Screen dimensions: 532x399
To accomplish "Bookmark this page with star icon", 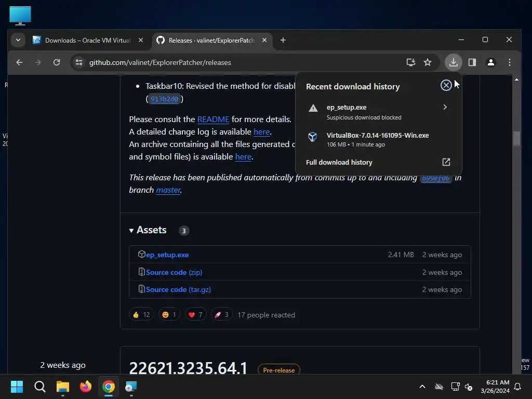I will (x=428, y=62).
